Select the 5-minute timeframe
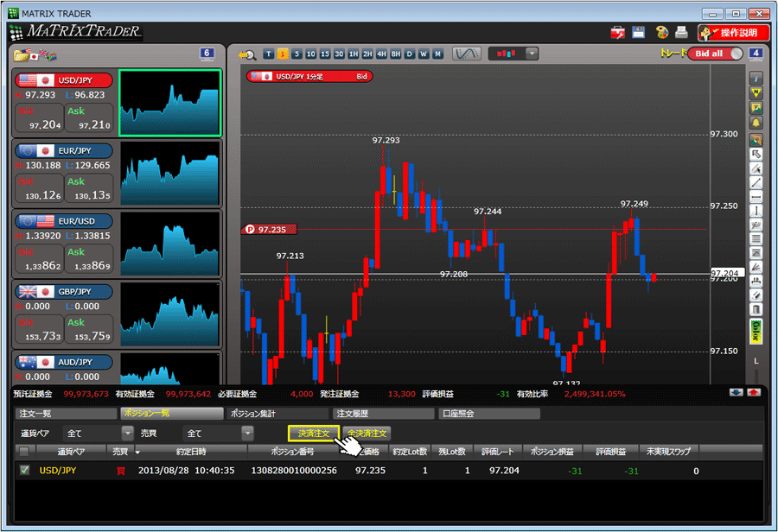778x532 pixels. coord(297,54)
